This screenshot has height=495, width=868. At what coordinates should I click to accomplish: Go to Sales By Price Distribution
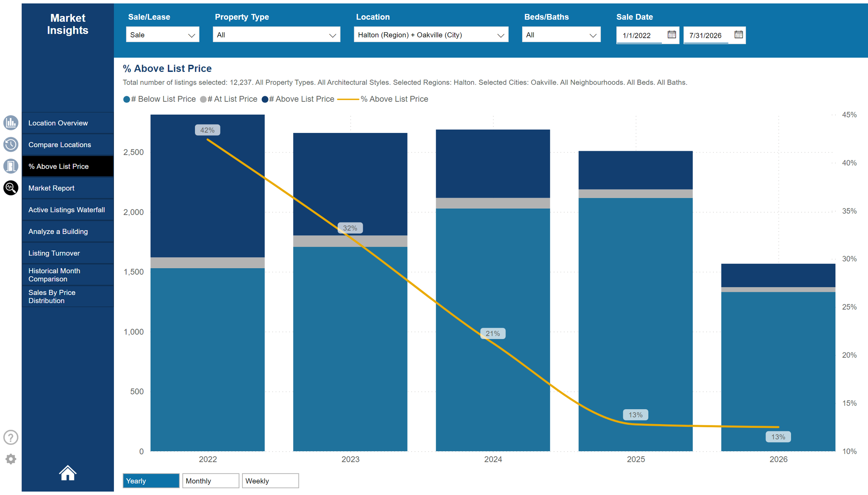68,296
